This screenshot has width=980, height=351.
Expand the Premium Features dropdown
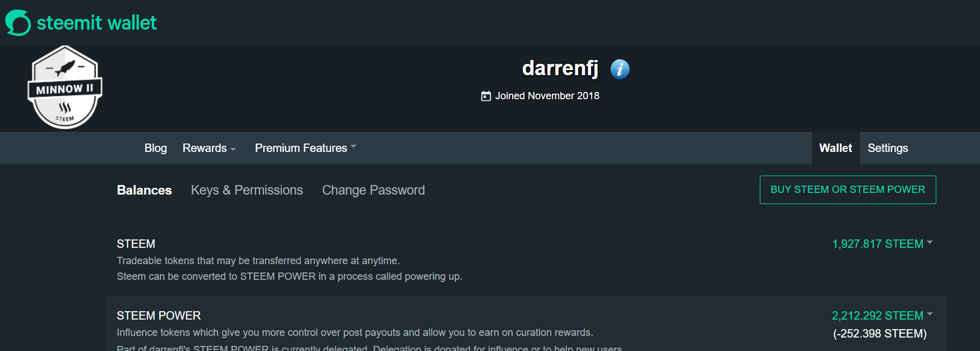coord(305,148)
